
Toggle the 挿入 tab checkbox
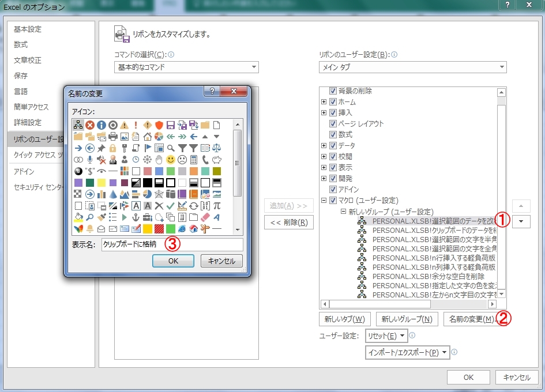point(333,112)
